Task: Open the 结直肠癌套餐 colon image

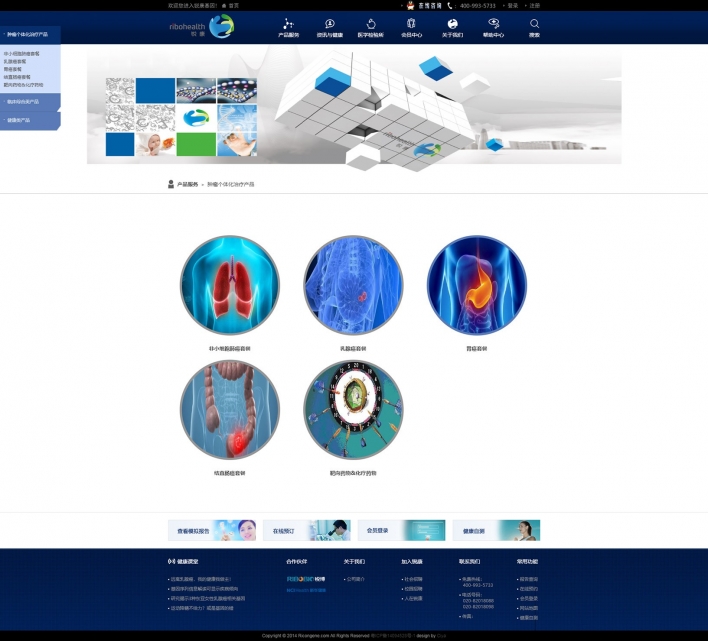Action: [229, 411]
